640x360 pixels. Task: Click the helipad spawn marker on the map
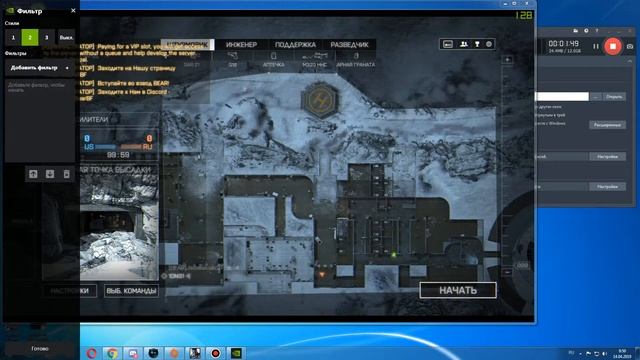click(x=320, y=99)
